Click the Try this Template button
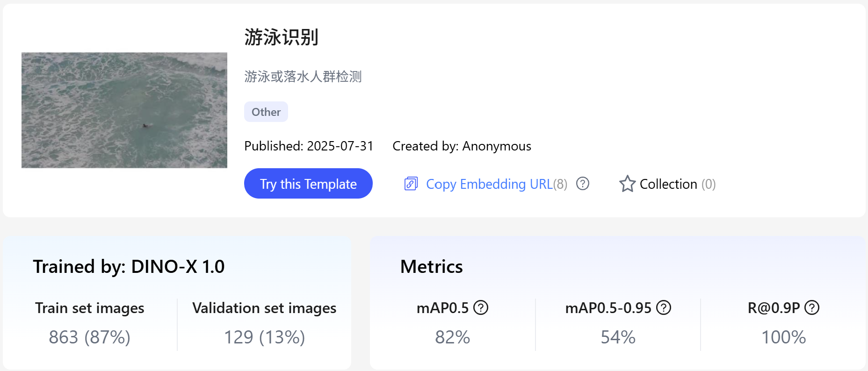The height and width of the screenshot is (371, 868). pyautogui.click(x=308, y=184)
